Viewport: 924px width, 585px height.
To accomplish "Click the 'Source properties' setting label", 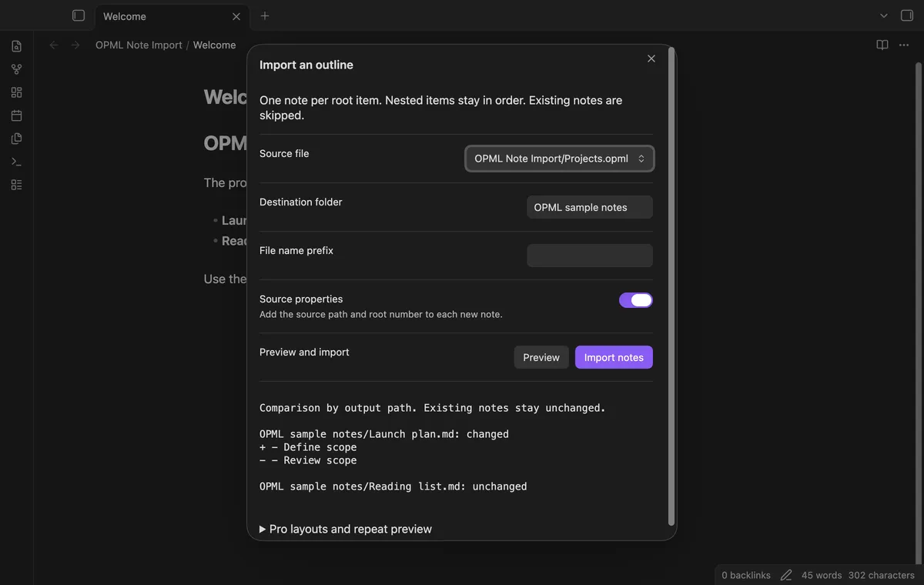I will tap(301, 299).
